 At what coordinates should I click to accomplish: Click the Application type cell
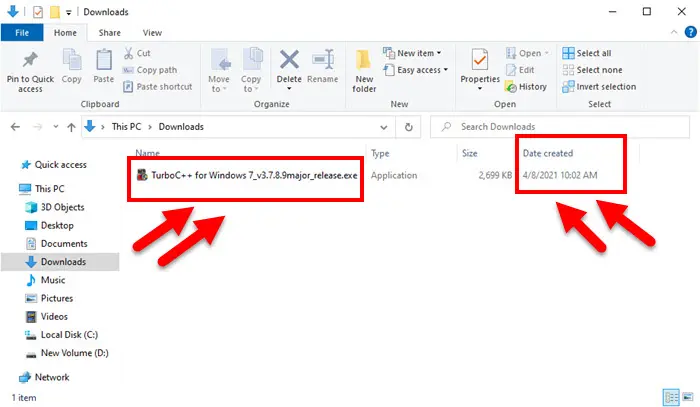click(394, 175)
